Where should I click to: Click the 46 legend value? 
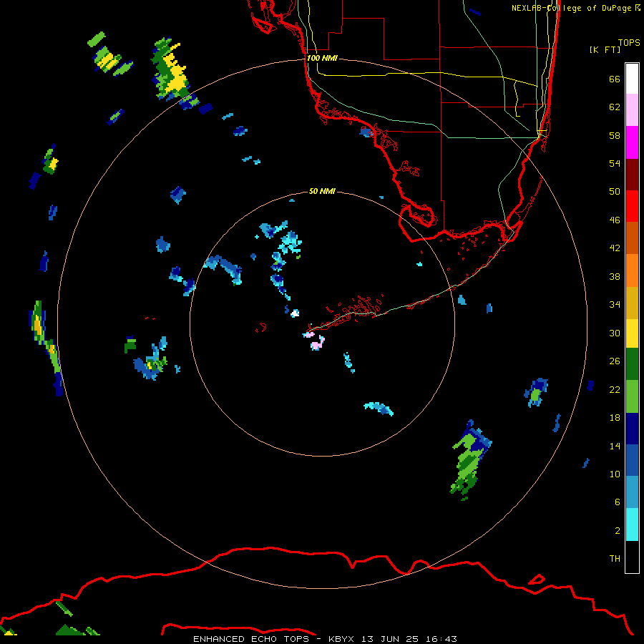pos(615,220)
